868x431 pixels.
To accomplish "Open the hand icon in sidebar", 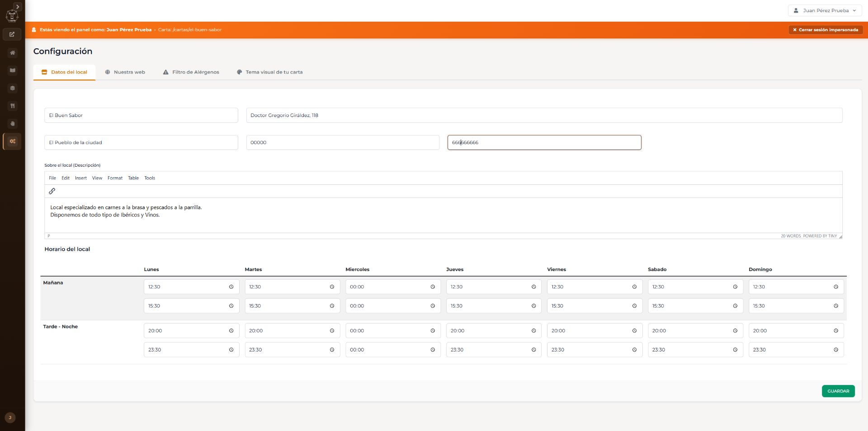I will (12, 123).
